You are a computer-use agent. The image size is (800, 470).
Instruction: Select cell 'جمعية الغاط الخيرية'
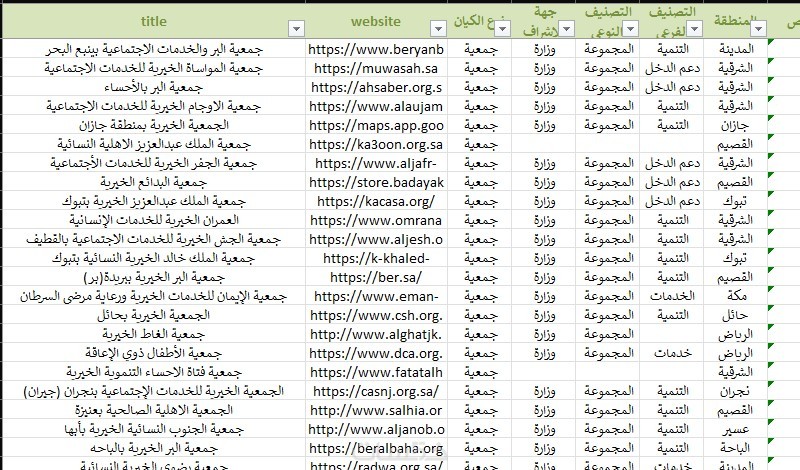[x=154, y=334]
